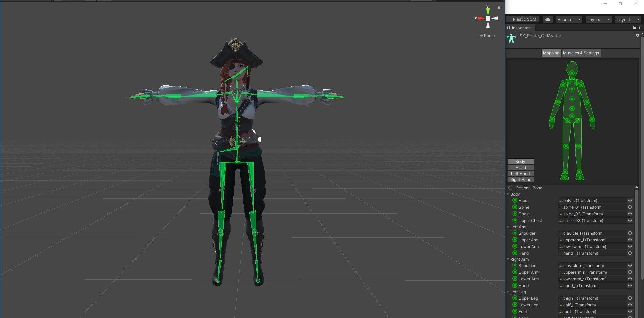Image resolution: width=644 pixels, height=318 pixels.
Task: Click the Optional Bone legend label
Action: [x=529, y=188]
